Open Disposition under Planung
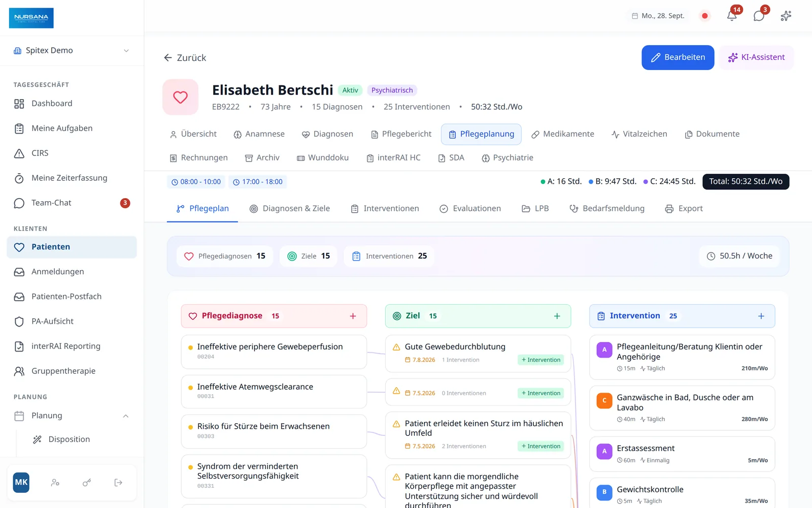This screenshot has height=508, width=812. 69,439
